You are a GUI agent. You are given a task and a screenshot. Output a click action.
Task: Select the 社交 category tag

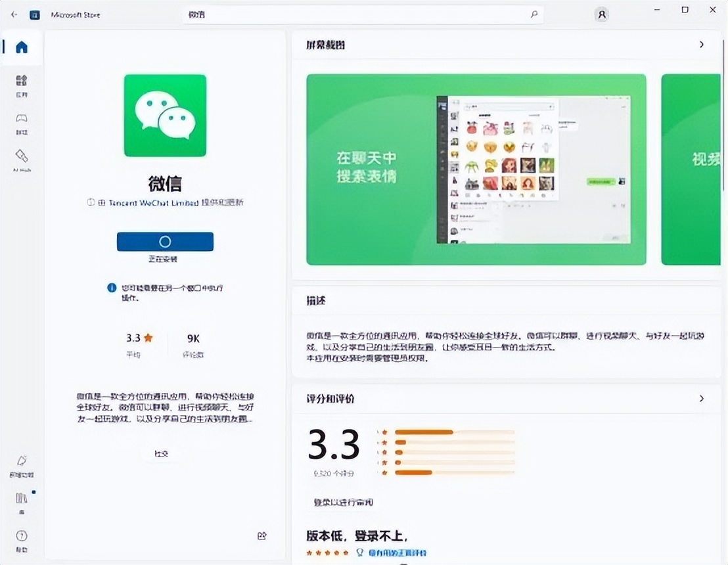[162, 453]
